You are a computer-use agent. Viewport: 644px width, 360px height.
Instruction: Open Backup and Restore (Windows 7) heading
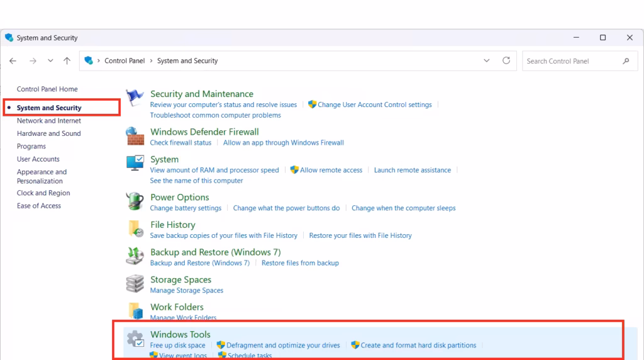pos(216,252)
